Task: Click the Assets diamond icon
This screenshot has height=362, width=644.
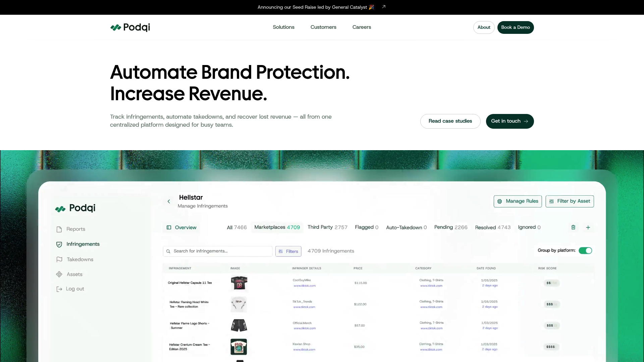Action: click(x=59, y=274)
